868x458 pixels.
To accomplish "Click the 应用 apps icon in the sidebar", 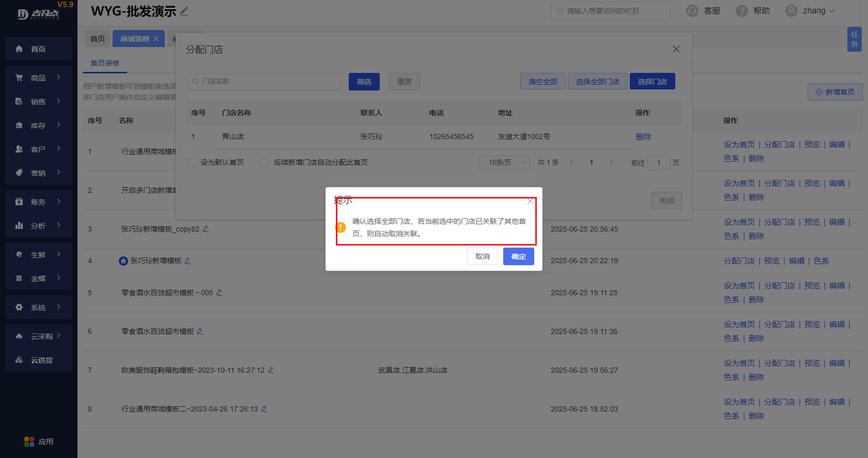I will tap(29, 441).
